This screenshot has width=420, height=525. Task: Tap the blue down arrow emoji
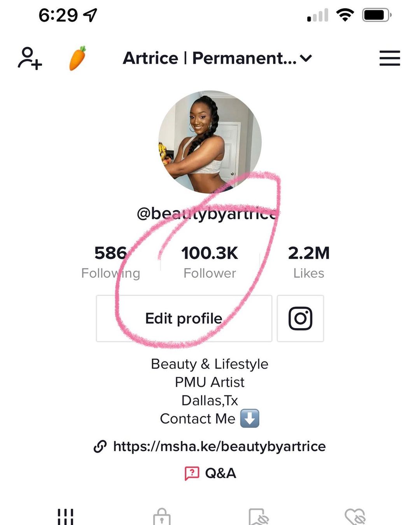[x=250, y=418]
